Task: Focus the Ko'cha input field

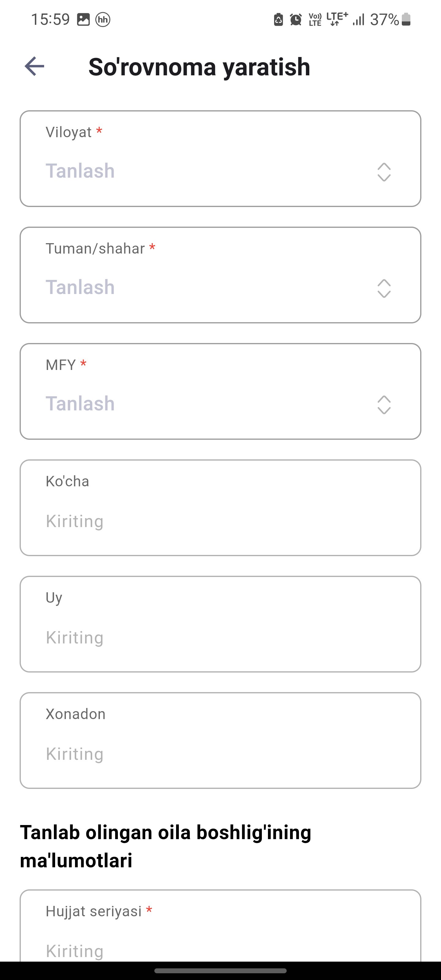Action: (220, 508)
